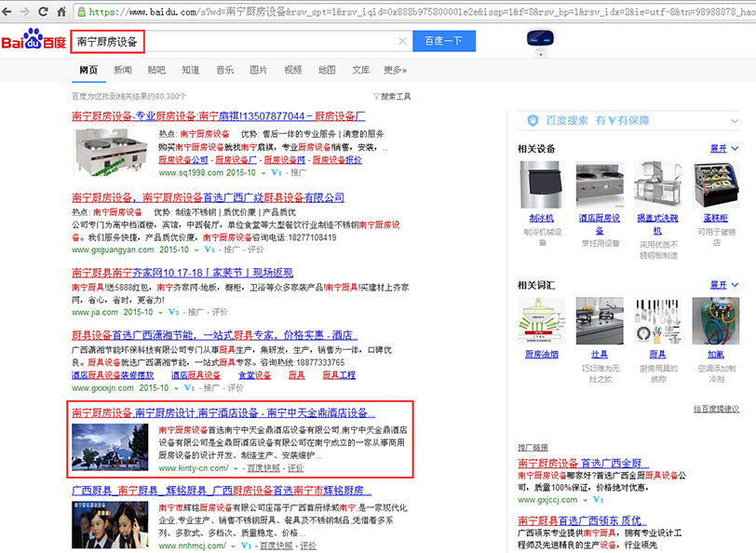Expand 相关设备 with the 展开 link
The height and width of the screenshot is (553, 756).
[724, 149]
